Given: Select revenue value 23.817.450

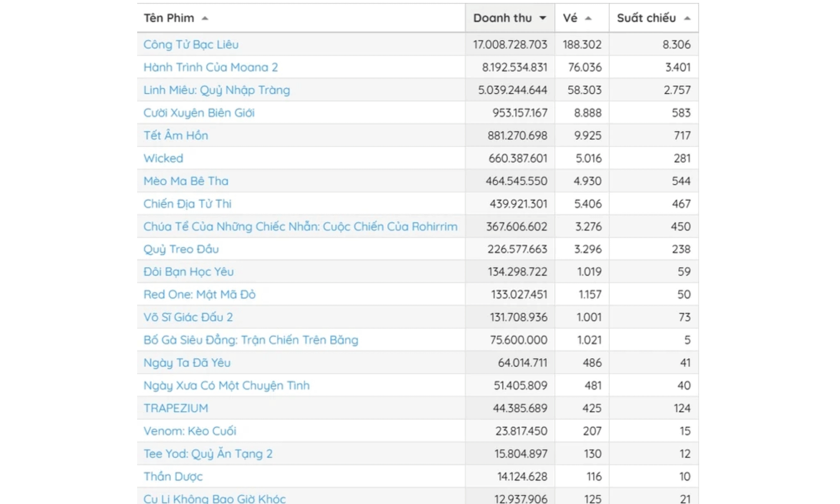Looking at the screenshot, I should 521,431.
